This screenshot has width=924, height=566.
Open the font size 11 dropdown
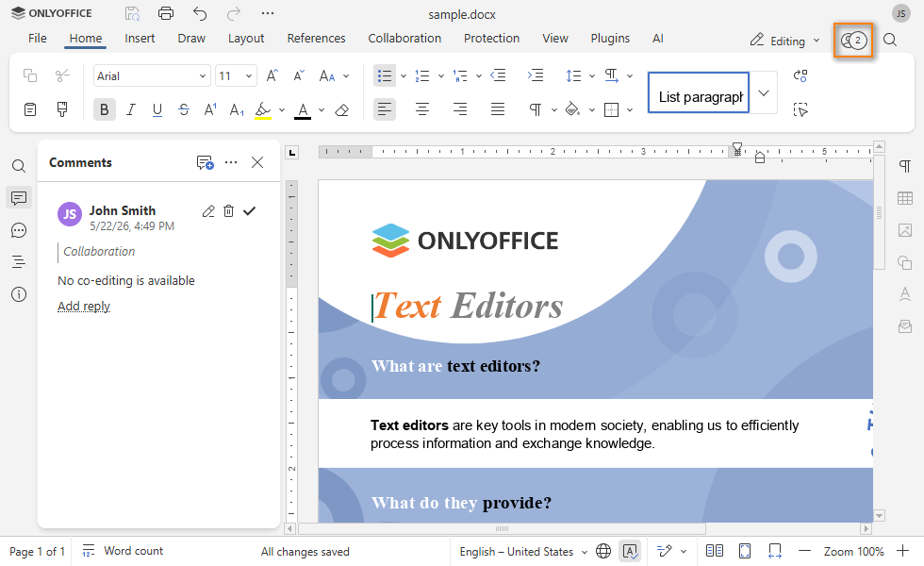tap(249, 76)
